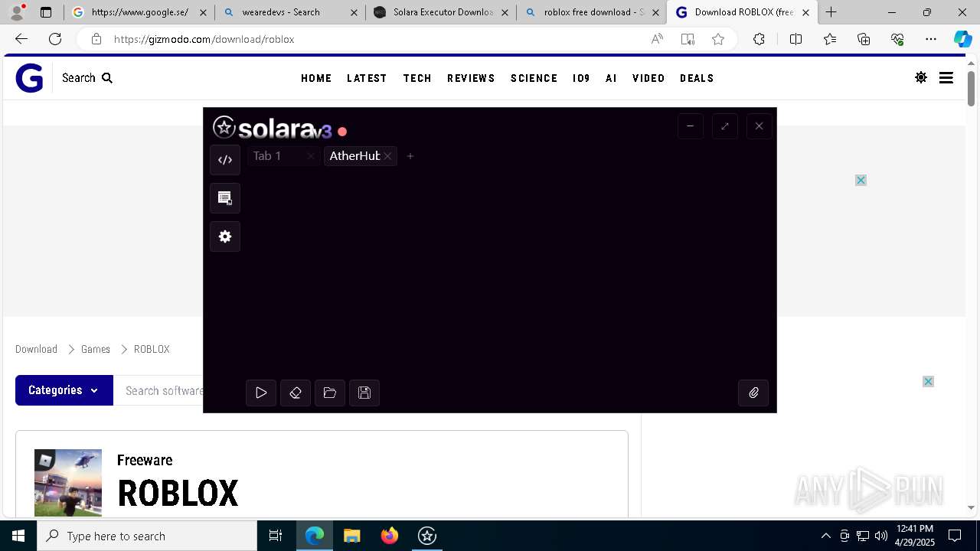Open a script file with folder icon
The height and width of the screenshot is (551, 980).
tap(330, 393)
